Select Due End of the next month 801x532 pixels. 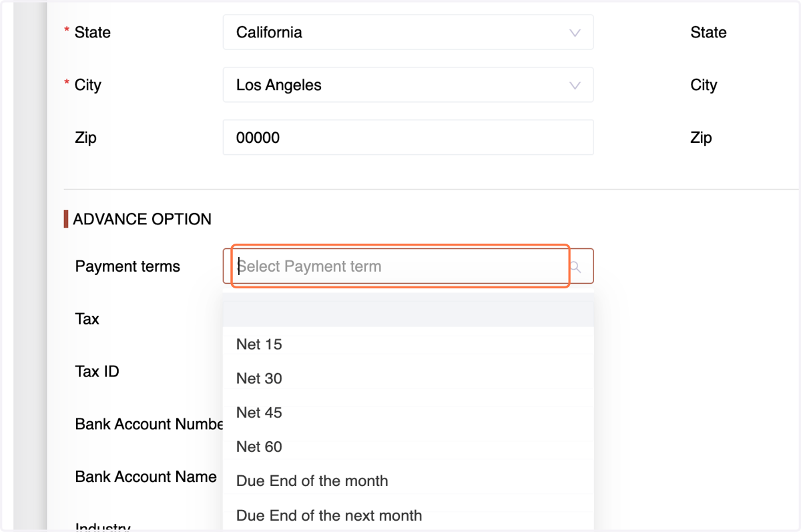pyautogui.click(x=408, y=515)
